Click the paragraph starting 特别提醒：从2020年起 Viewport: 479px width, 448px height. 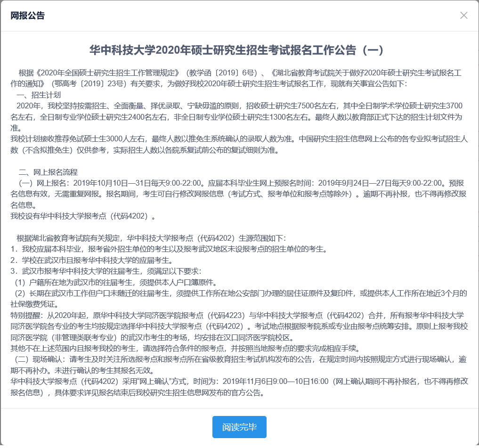239,326
